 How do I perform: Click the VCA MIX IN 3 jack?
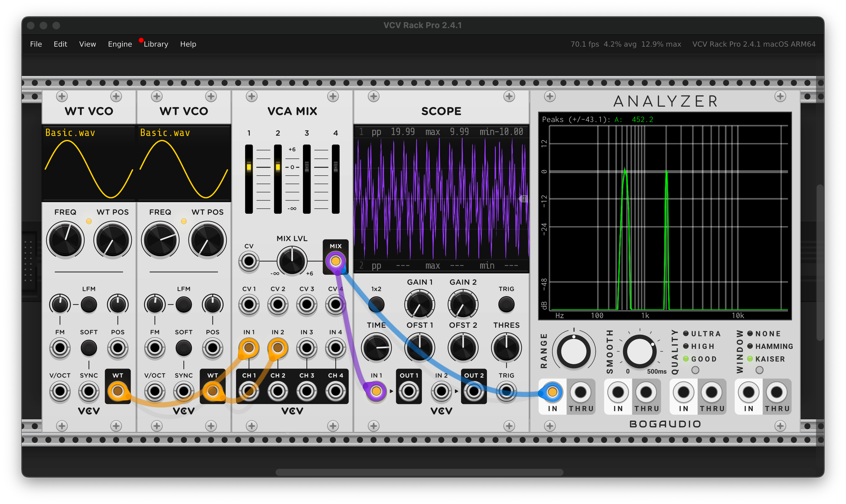tap(307, 348)
